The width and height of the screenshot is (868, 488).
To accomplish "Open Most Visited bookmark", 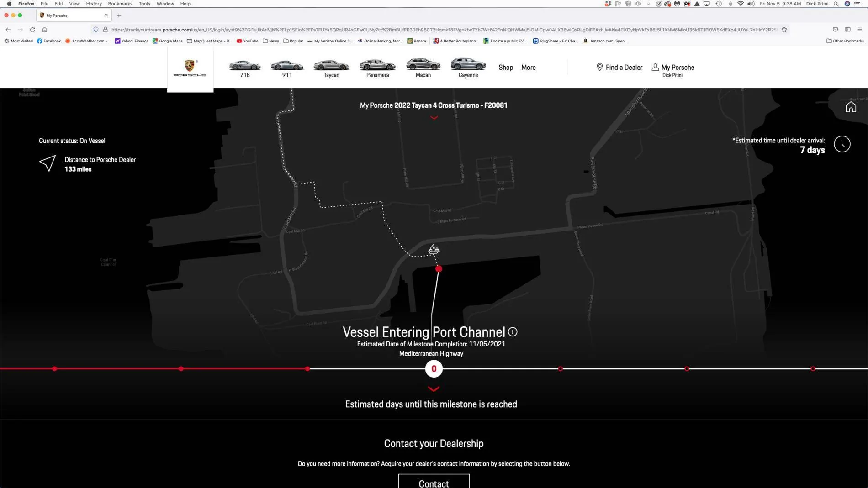I will (x=19, y=41).
